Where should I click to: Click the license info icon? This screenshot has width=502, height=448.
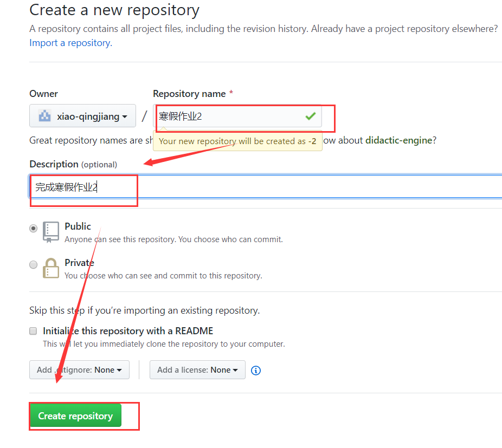pyautogui.click(x=256, y=371)
